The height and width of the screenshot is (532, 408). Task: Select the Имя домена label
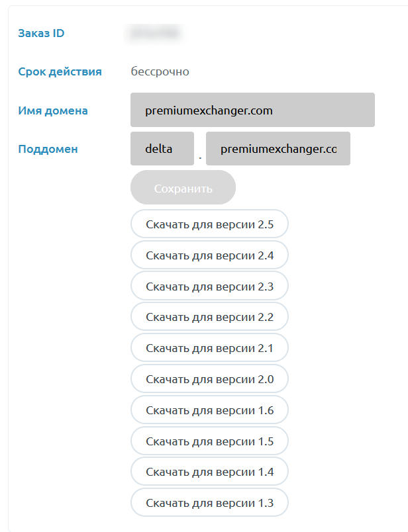pyautogui.click(x=53, y=111)
